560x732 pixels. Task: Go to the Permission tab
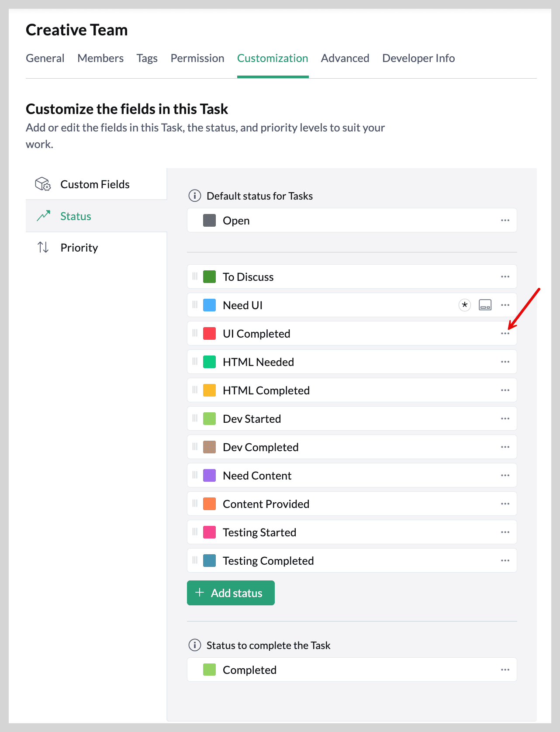pyautogui.click(x=197, y=58)
